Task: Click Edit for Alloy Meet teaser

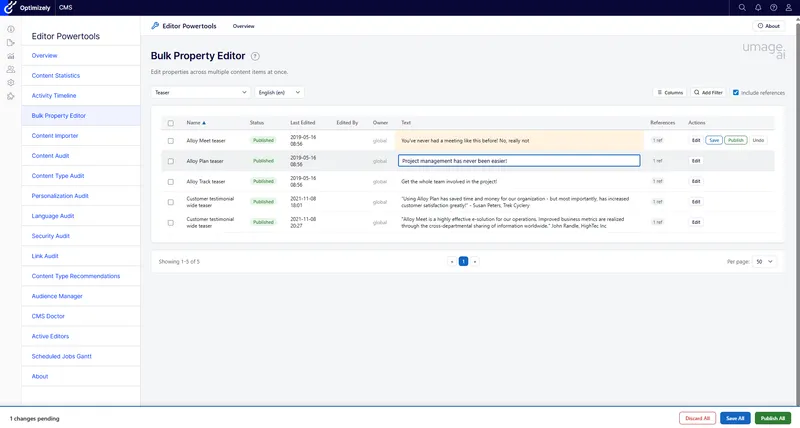Action: click(x=696, y=140)
